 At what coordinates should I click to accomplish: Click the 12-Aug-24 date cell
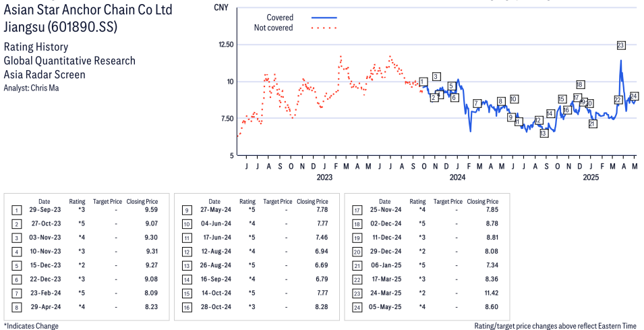(x=215, y=252)
